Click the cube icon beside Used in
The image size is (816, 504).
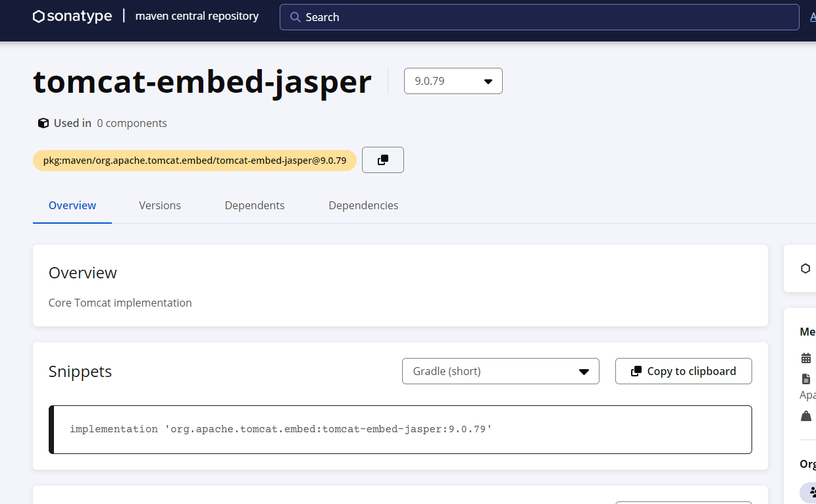(x=43, y=123)
